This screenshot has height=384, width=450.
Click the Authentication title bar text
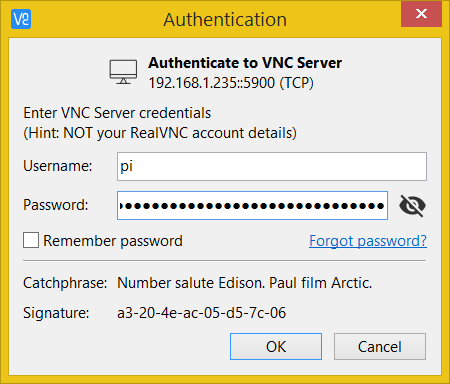[225, 20]
